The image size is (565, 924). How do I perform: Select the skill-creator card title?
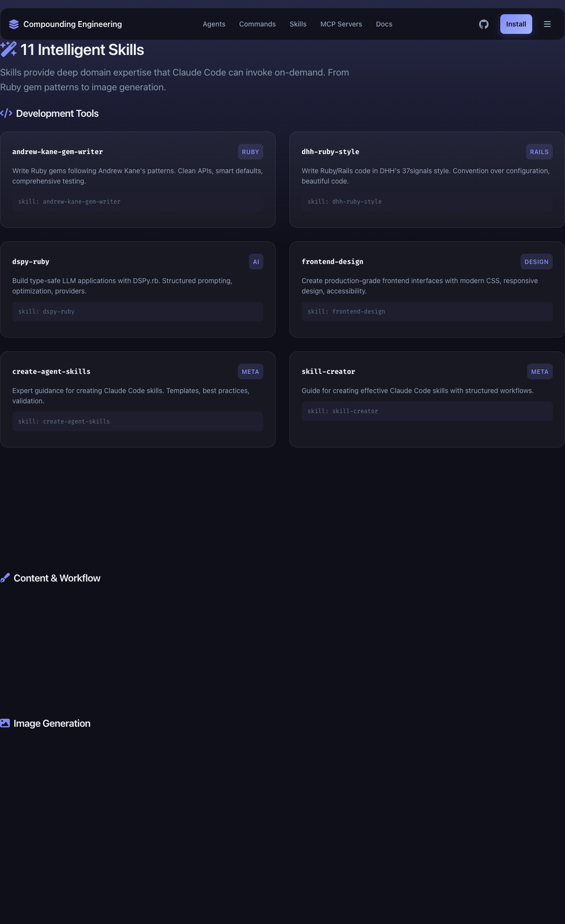(328, 371)
